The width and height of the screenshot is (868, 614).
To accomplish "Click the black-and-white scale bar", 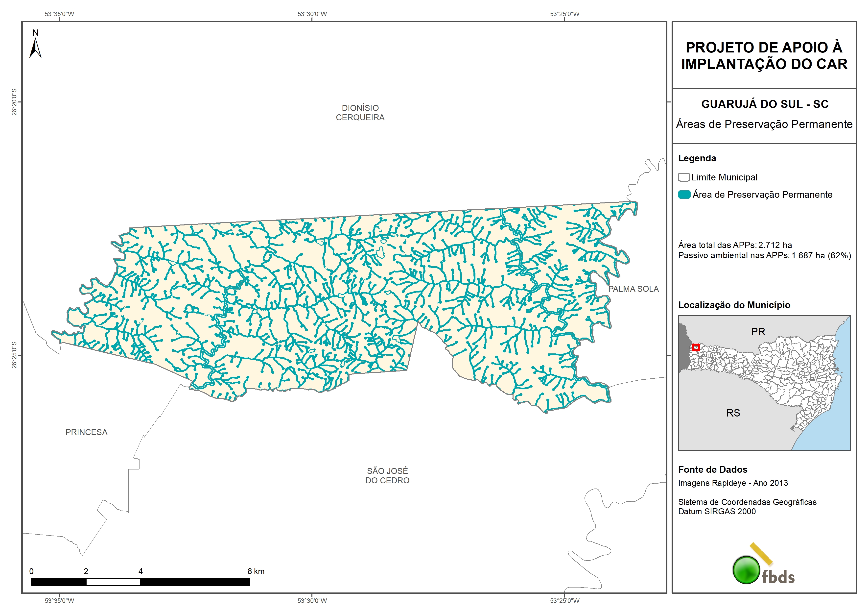I will coord(140,582).
